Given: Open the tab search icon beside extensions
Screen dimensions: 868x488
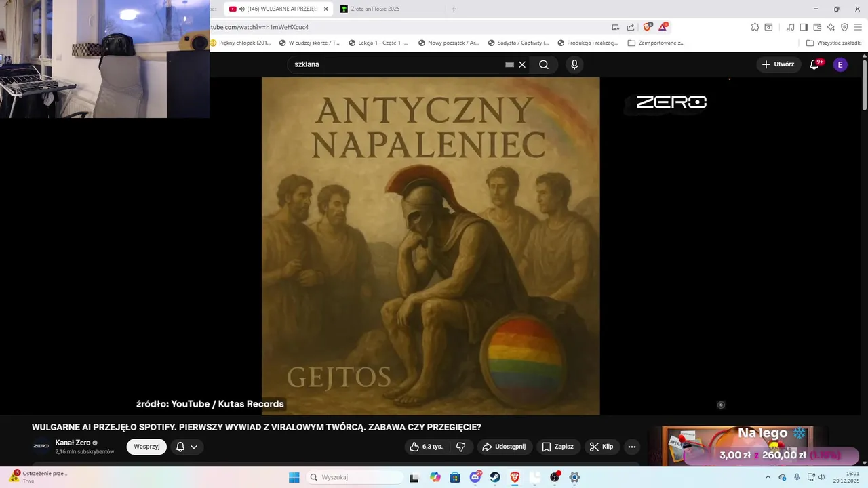Looking at the screenshot, I should point(768,27).
